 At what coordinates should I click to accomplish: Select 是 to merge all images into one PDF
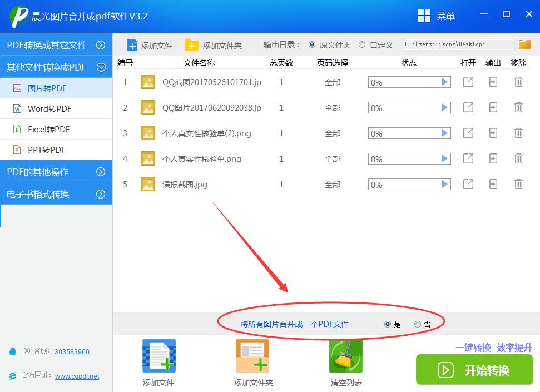386,323
